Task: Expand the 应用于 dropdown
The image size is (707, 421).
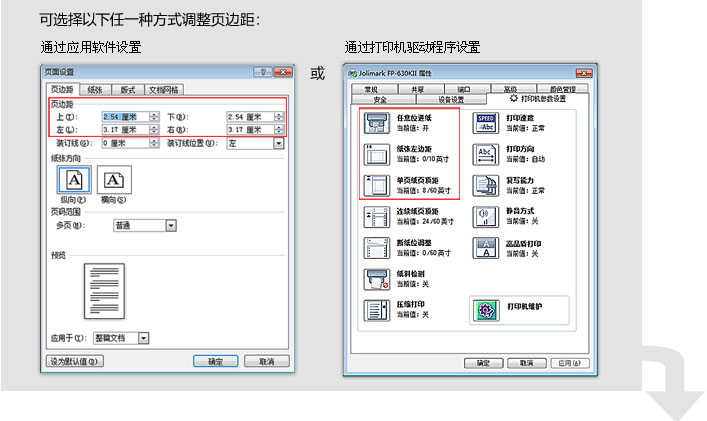Action: 143,338
